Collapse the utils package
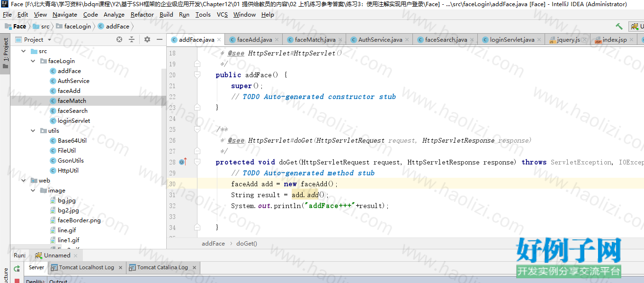 click(x=33, y=131)
